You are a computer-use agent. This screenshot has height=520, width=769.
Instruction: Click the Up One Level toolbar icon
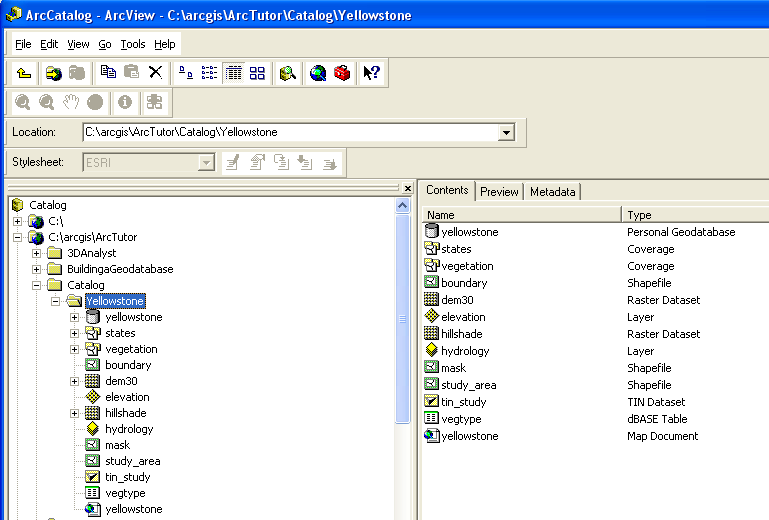[x=24, y=73]
